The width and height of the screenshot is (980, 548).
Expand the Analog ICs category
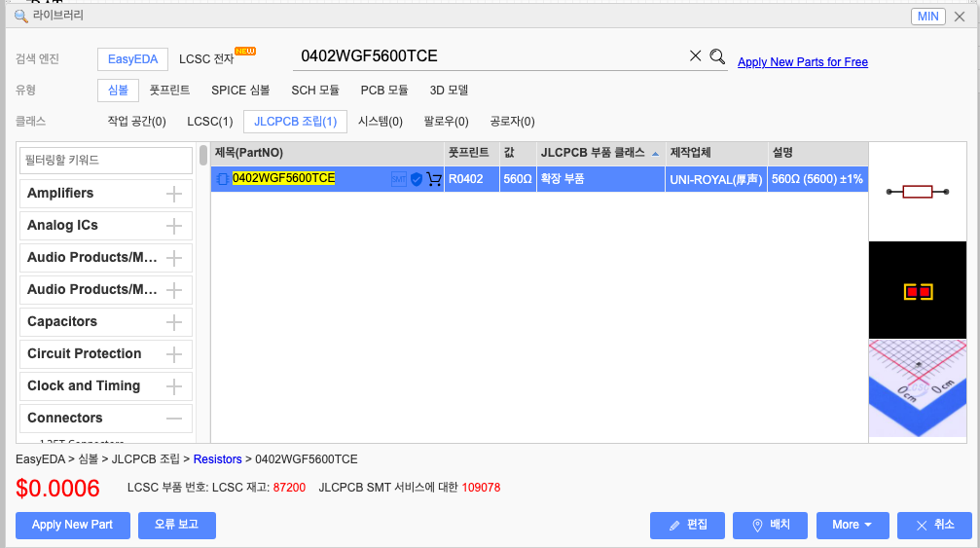174,226
